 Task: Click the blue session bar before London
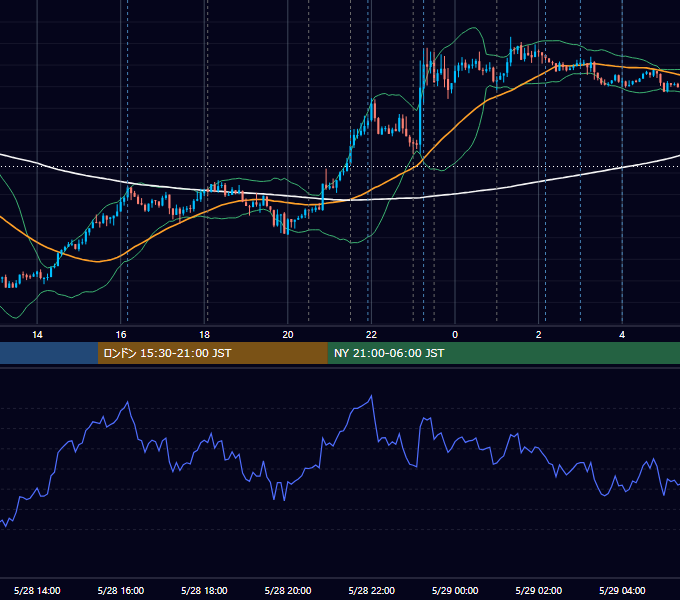click(49, 353)
